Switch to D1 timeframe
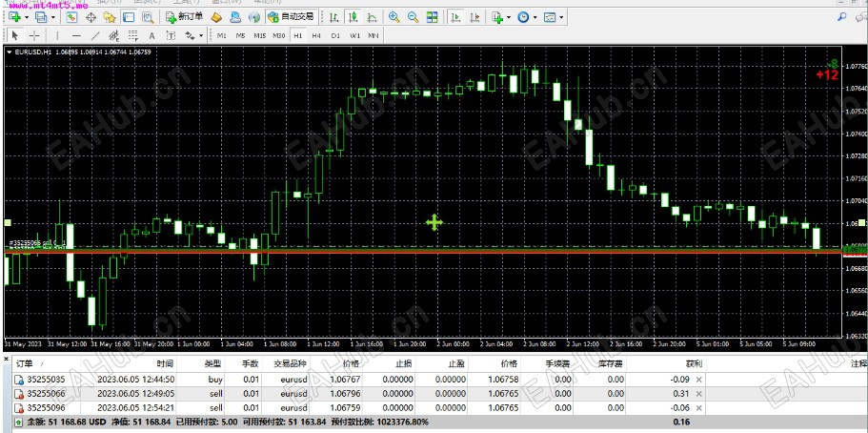This screenshot has height=433, width=868. coord(335,36)
